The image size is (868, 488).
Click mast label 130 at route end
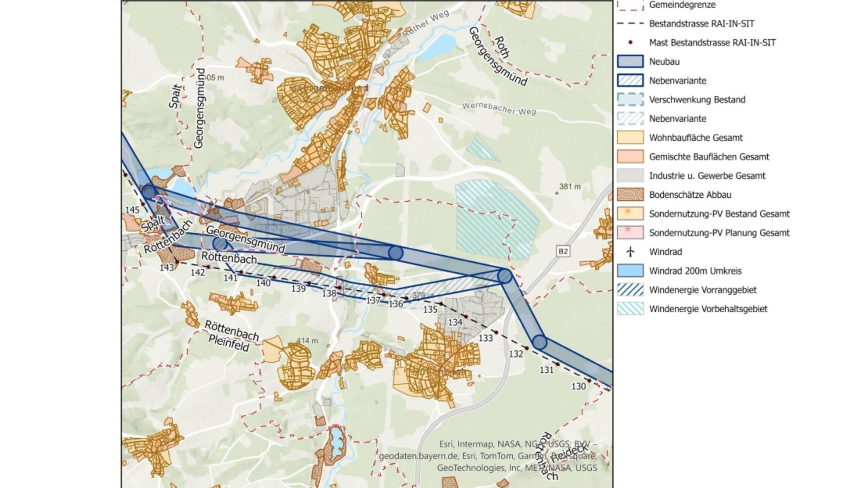579,386
